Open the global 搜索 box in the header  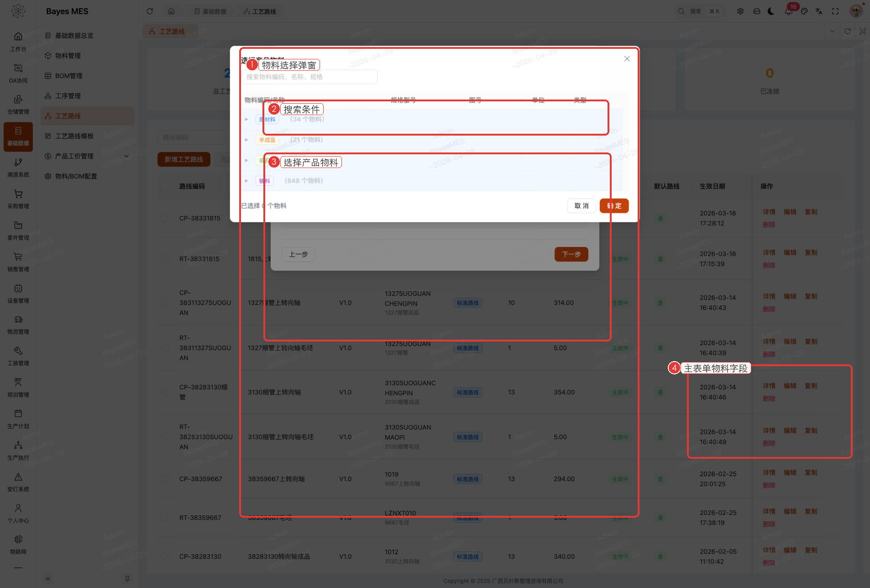click(x=700, y=11)
